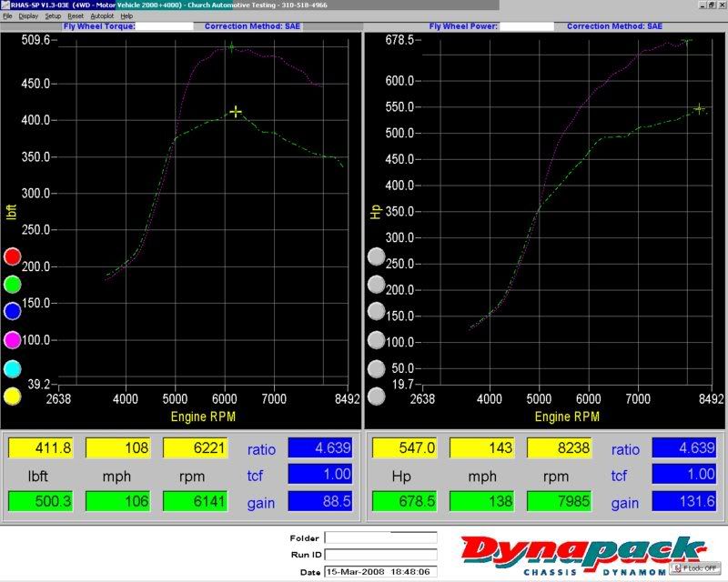The width and height of the screenshot is (728, 582).
Task: Click the red run selector circle
Action: pyautogui.click(x=12, y=256)
